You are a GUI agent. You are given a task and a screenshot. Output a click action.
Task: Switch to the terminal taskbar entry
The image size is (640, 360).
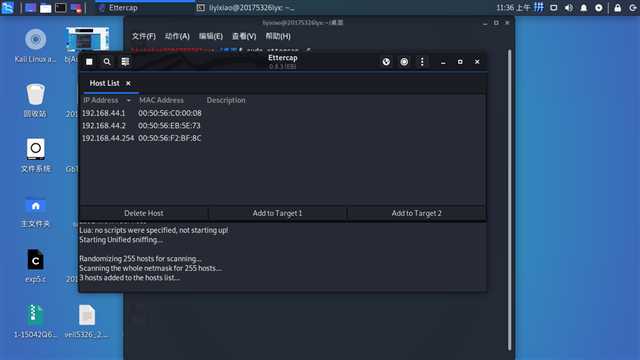(x=245, y=8)
